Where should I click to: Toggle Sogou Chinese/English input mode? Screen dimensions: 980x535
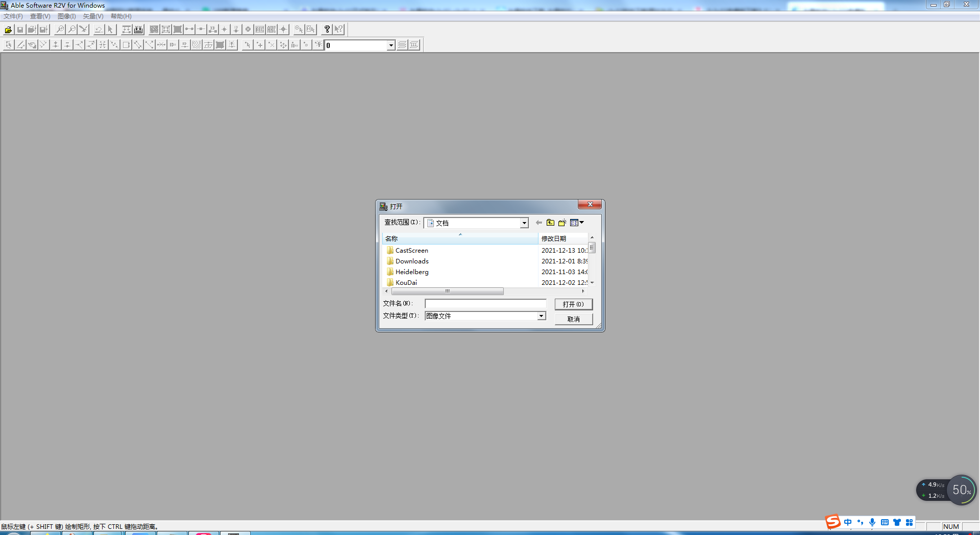tap(848, 522)
